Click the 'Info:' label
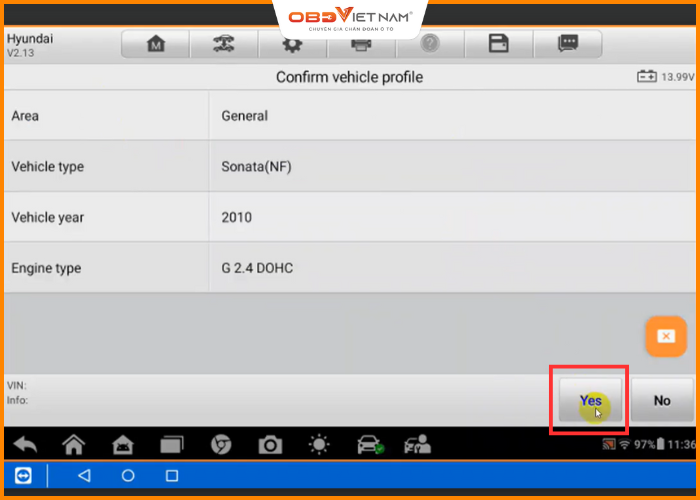This screenshot has width=700, height=500. (x=17, y=400)
